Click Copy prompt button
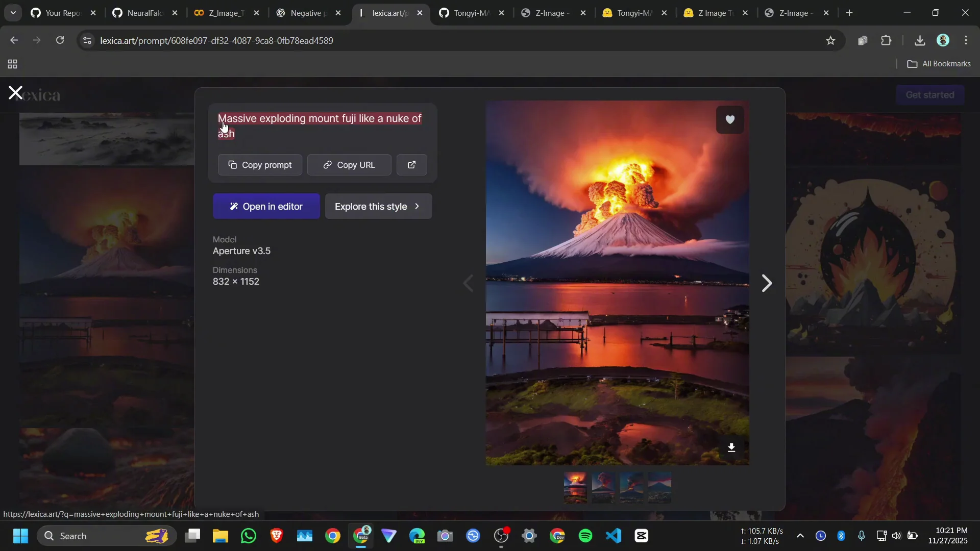The image size is (980, 551). click(260, 165)
